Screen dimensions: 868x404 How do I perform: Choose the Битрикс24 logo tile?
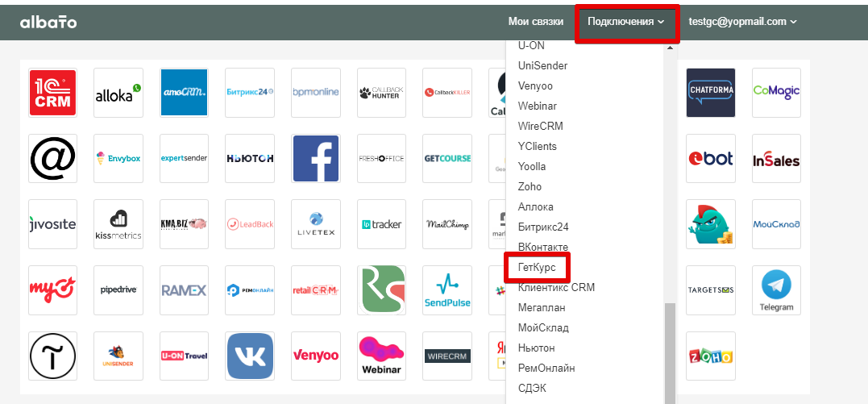coord(250,93)
